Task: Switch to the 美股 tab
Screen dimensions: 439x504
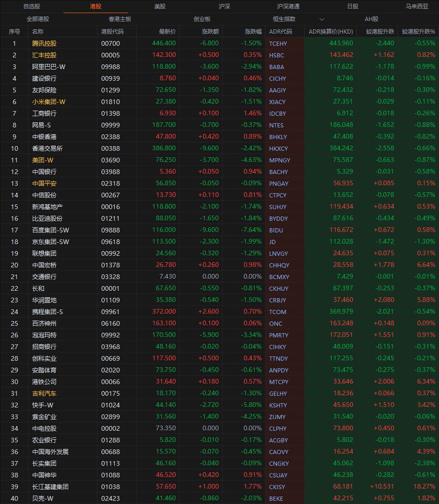Action: 160,7
